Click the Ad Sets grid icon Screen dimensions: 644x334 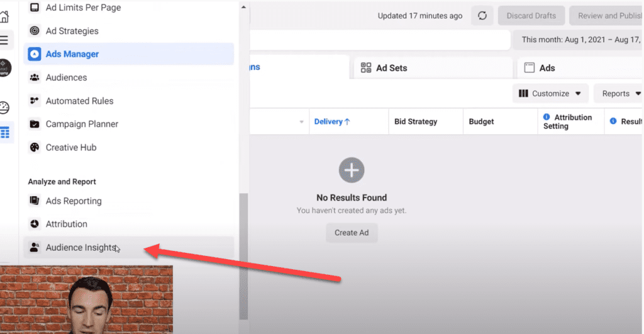tap(365, 68)
